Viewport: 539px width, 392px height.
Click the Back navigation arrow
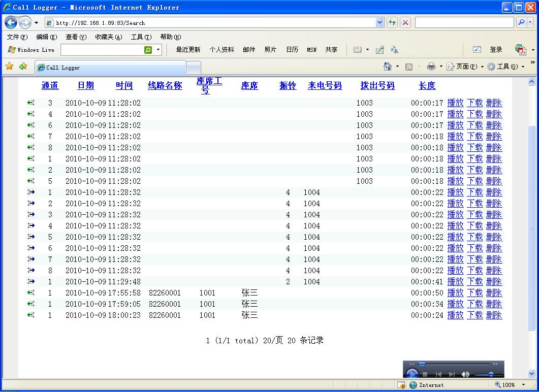pos(11,22)
